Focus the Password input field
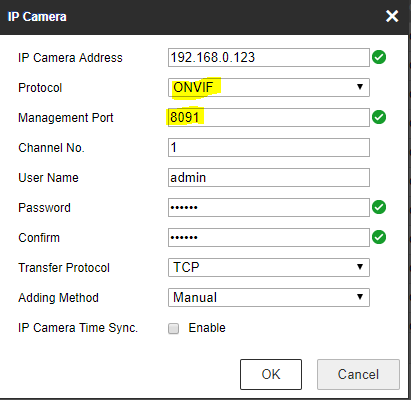This screenshot has height=400, width=411. (269, 207)
